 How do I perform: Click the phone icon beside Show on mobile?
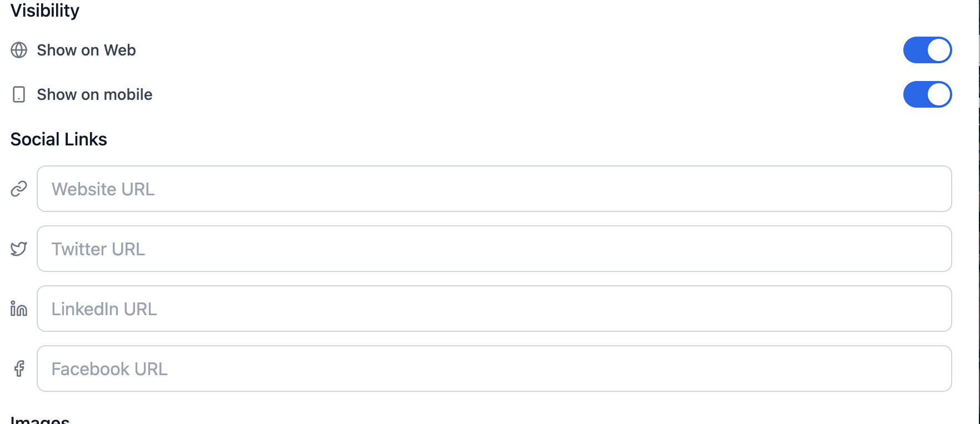[19, 94]
